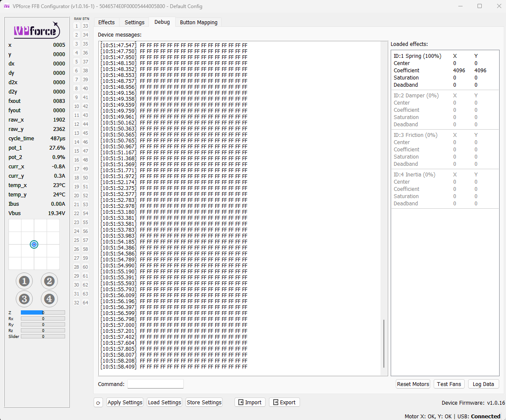Click round button indicator 3
506x420 pixels.
(x=24, y=299)
